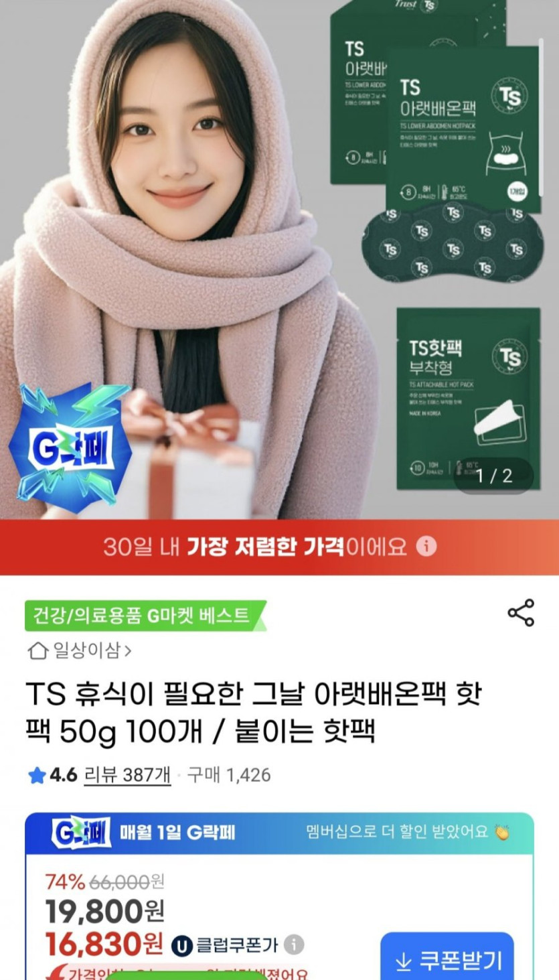The image size is (559, 980).
Task: Tap the share icon
Action: coord(520,613)
